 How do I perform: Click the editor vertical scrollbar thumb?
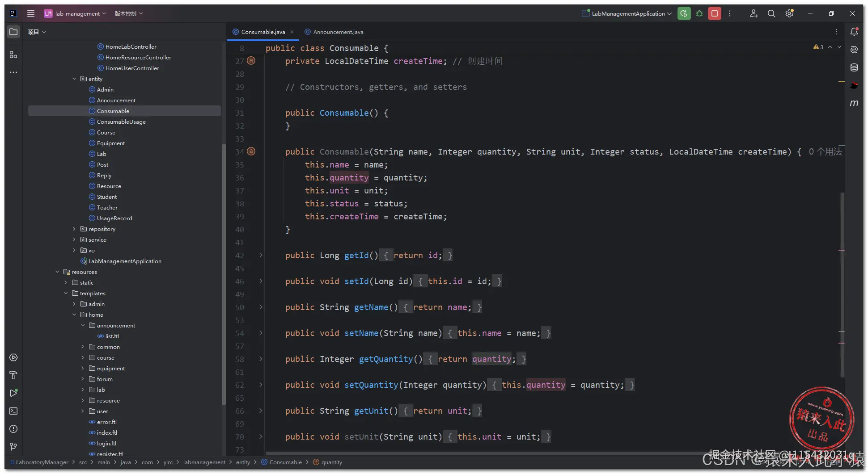click(843, 285)
